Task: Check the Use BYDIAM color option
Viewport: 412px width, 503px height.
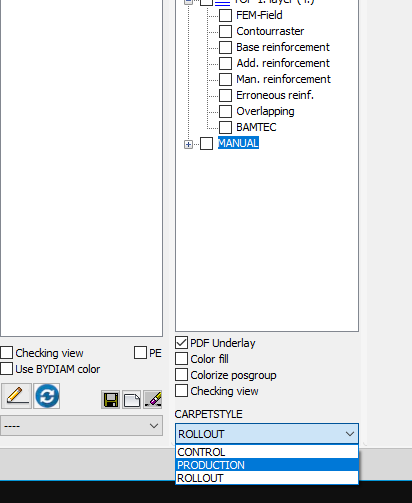Action: tap(7, 369)
